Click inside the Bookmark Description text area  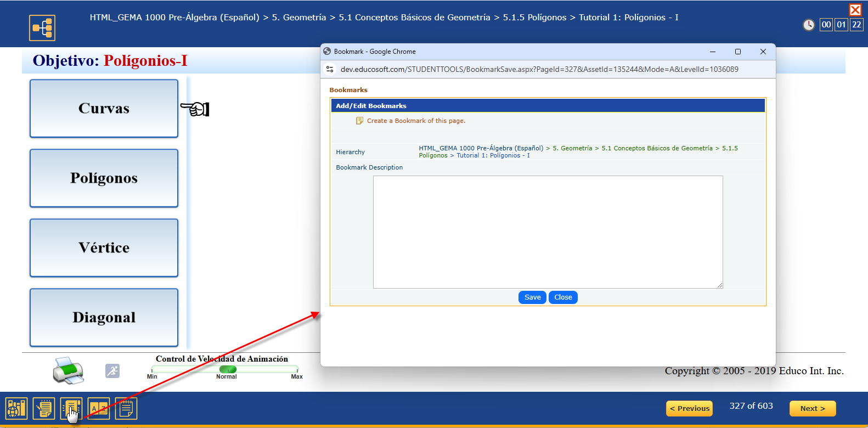(x=548, y=232)
